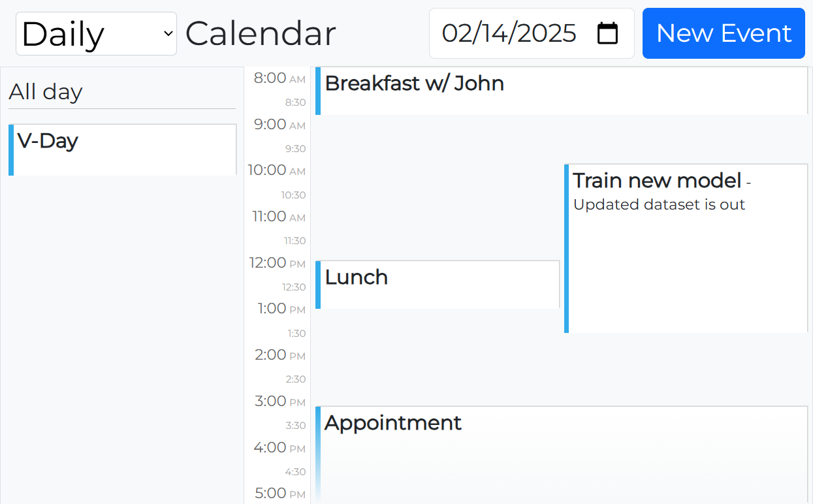Click the 2:00 PM time label
813x504 pixels.
click(x=279, y=355)
